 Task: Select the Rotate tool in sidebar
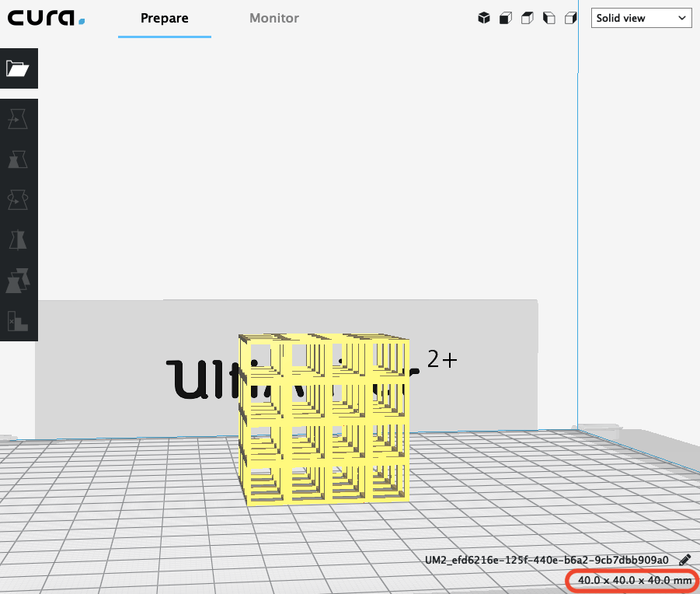coord(18,200)
